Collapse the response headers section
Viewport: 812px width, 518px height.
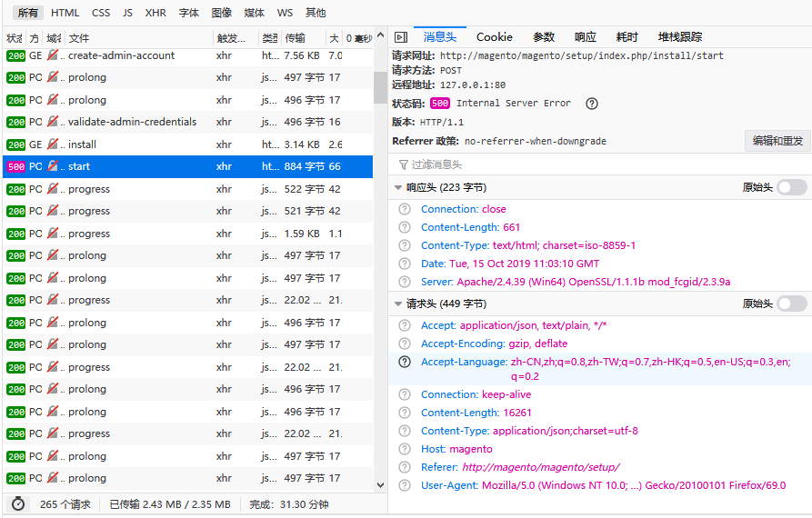click(x=397, y=188)
